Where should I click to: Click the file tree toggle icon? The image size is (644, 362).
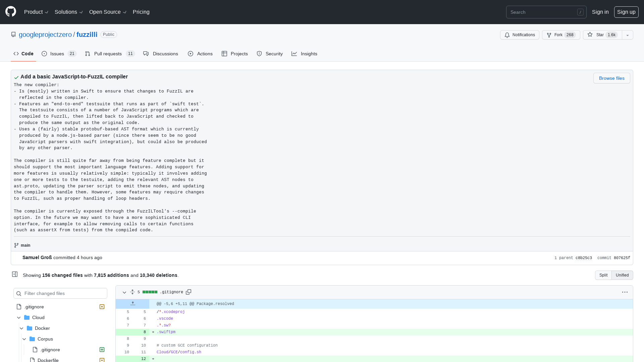click(15, 274)
